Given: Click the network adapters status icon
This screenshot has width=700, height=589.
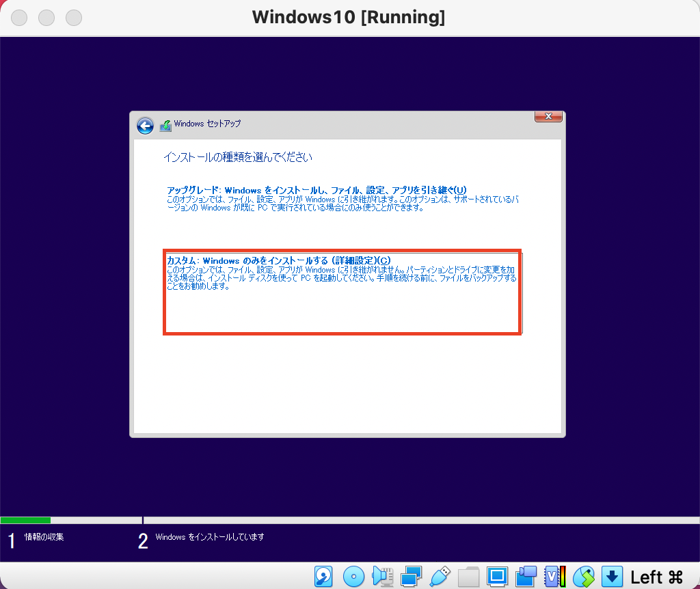Looking at the screenshot, I should point(412,576).
